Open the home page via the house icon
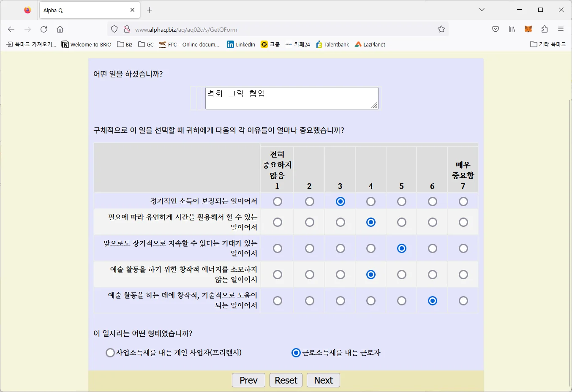This screenshot has width=572, height=392. coord(60,29)
